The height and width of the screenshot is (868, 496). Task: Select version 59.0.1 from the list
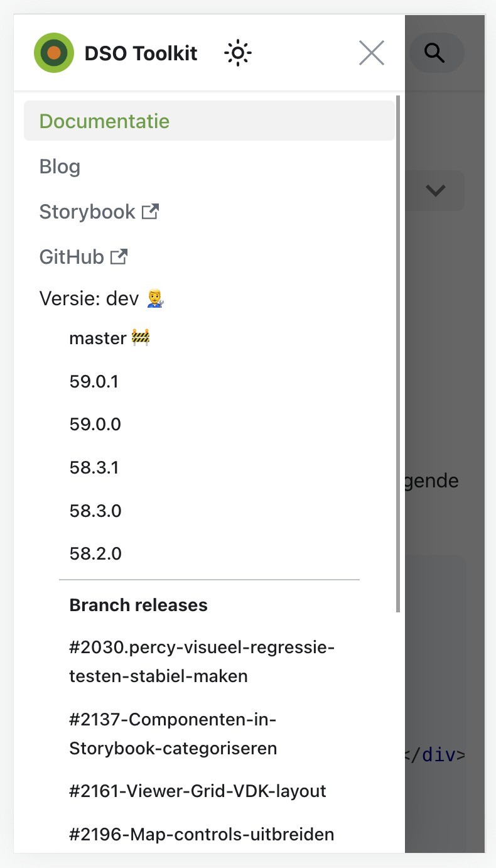(95, 381)
